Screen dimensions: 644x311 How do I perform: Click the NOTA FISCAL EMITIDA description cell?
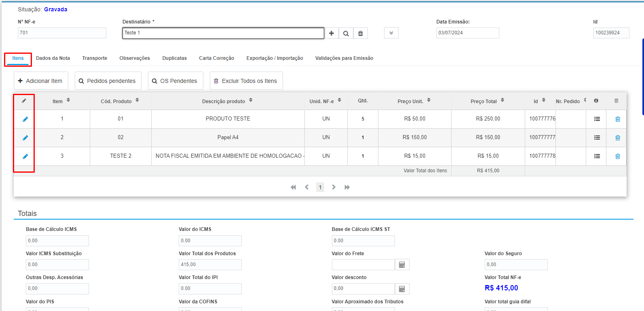point(228,156)
